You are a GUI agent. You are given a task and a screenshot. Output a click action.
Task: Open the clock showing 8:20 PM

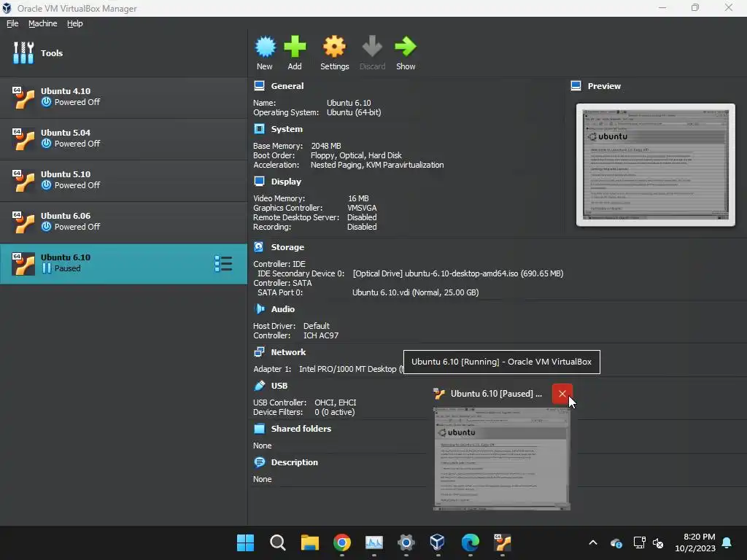pyautogui.click(x=695, y=542)
